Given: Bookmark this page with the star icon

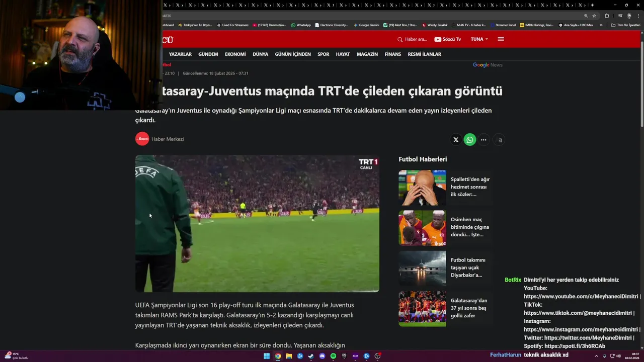Looking at the screenshot, I should pyautogui.click(x=594, y=16).
